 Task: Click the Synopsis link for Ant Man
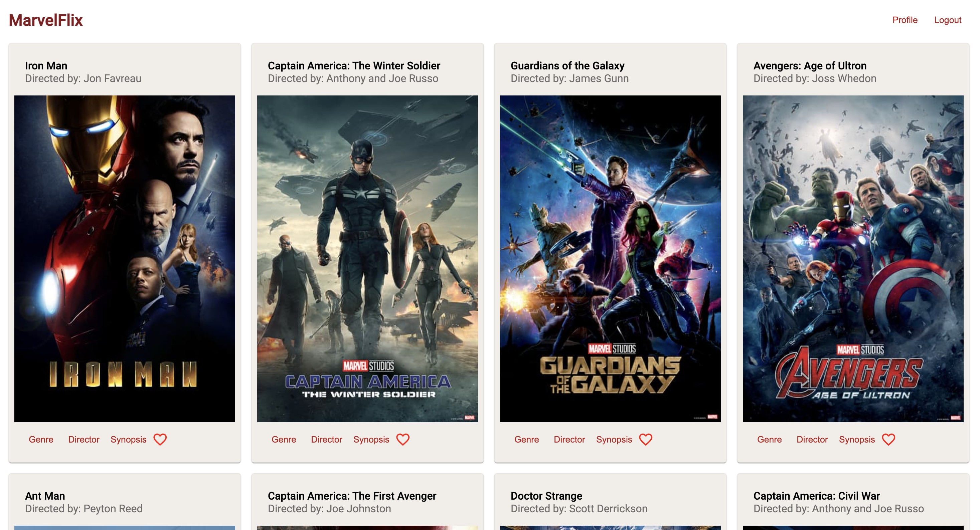[128, 439]
